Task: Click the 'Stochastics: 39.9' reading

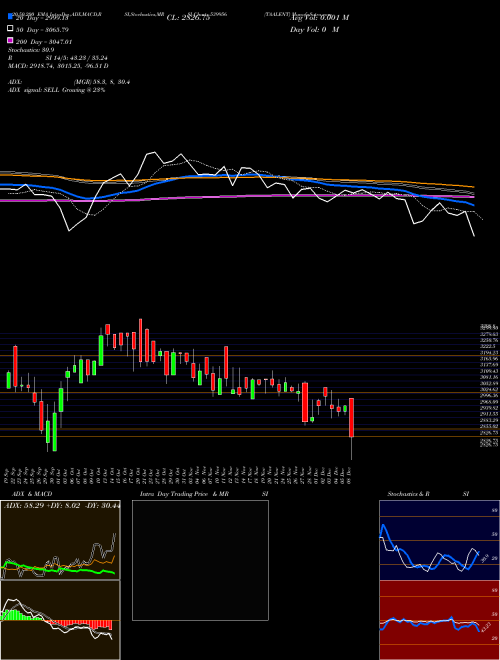Action: (31, 50)
